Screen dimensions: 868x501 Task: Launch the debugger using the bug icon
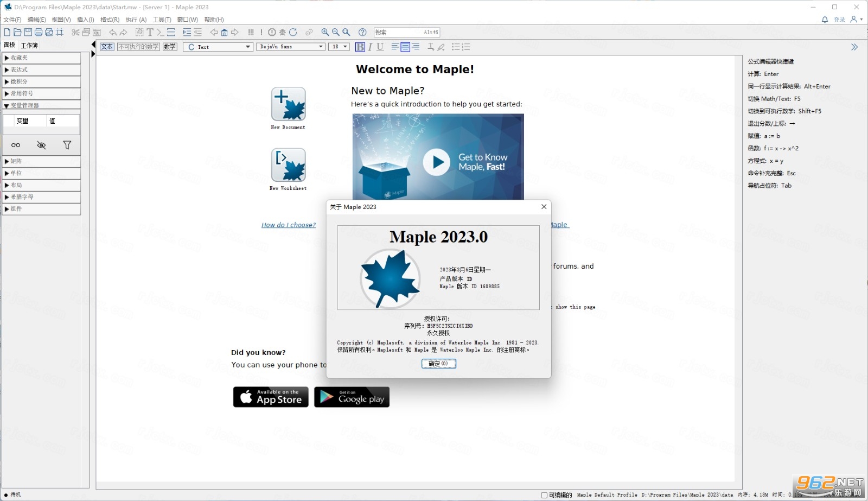[282, 33]
